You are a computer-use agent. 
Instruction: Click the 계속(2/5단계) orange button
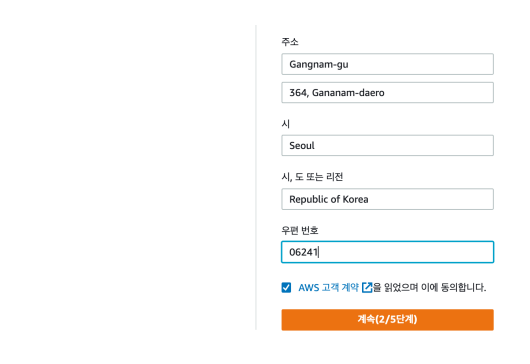387,319
